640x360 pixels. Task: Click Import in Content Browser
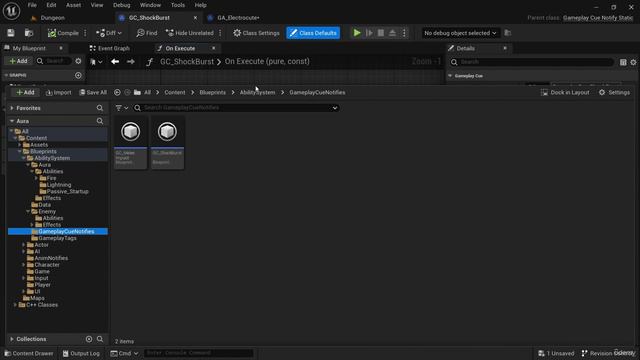(x=58, y=93)
